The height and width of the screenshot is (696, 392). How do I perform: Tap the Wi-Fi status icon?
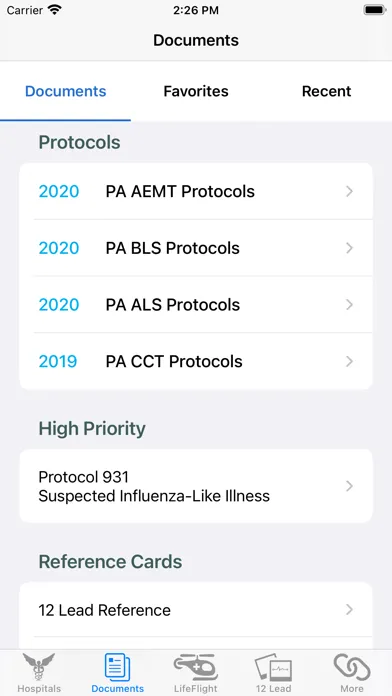pos(55,10)
